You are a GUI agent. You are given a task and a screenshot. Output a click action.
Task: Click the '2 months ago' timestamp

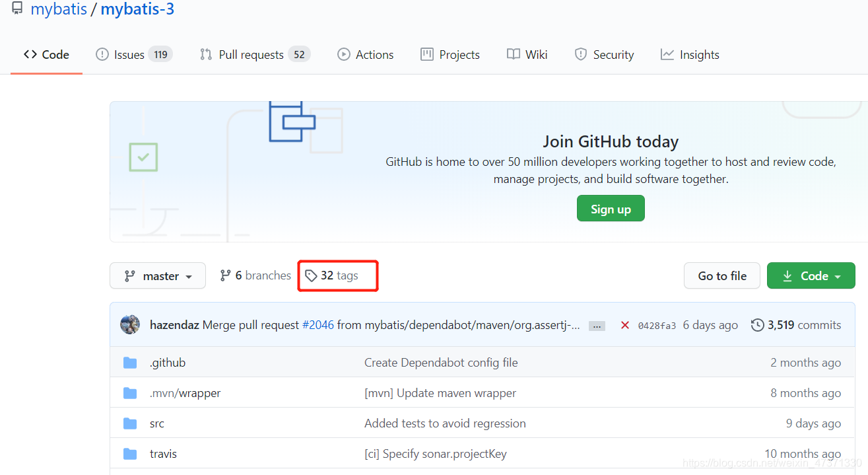coord(806,363)
